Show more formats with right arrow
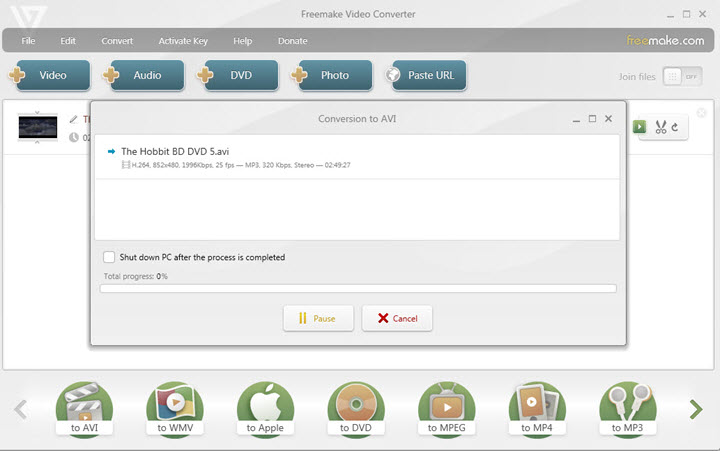This screenshot has width=720, height=451. tap(696, 409)
